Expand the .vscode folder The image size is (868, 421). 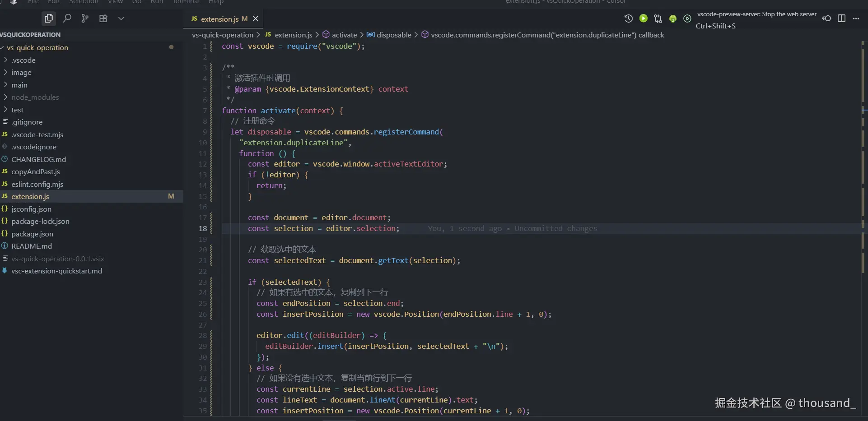click(92, 60)
